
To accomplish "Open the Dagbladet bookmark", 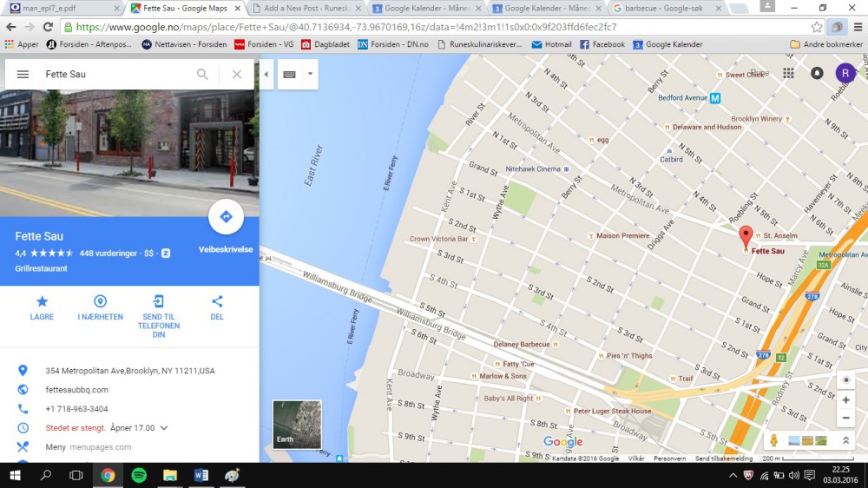I will pyautogui.click(x=325, y=44).
